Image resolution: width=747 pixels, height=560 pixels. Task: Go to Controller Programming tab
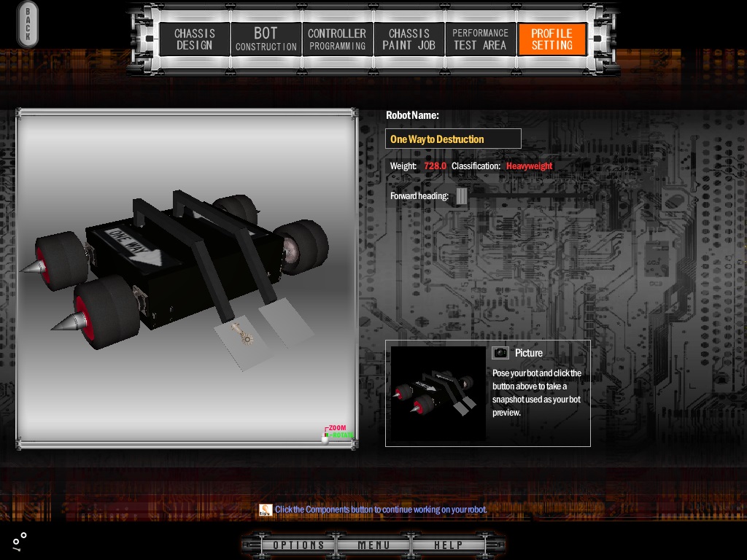coord(336,39)
